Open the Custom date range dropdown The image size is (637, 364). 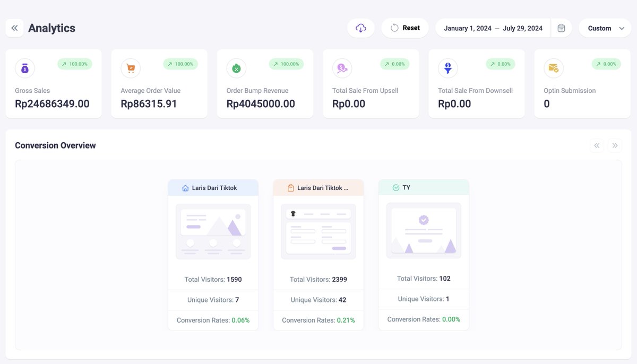point(605,28)
